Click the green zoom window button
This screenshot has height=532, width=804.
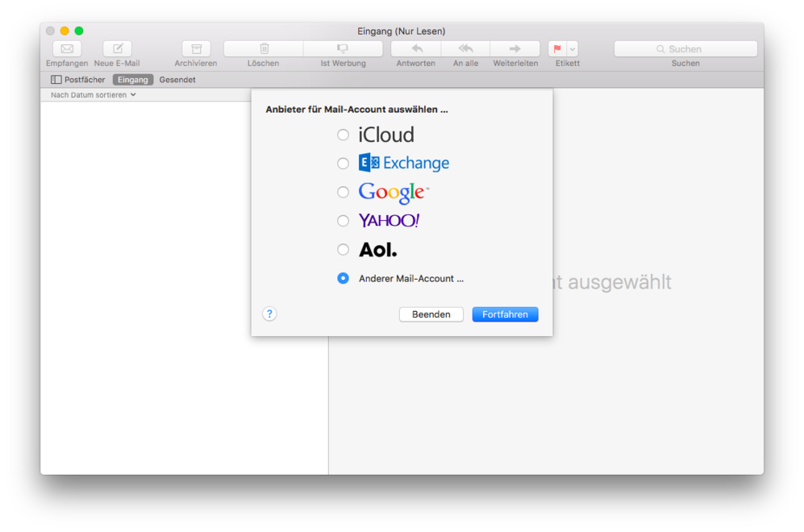pyautogui.click(x=79, y=31)
